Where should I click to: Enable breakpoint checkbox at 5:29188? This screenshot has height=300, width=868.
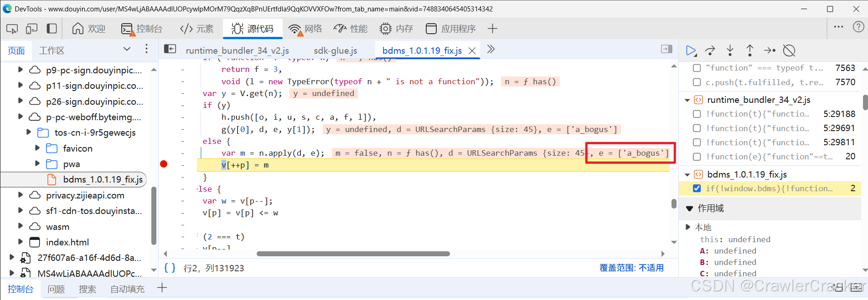pos(697,114)
